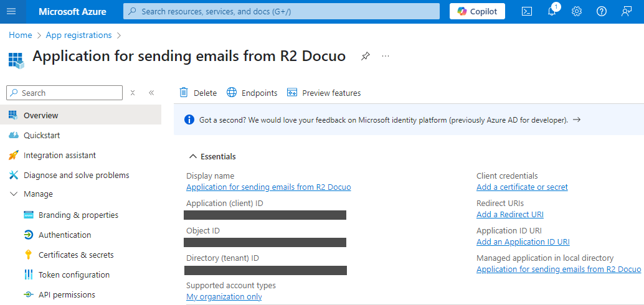644x305 pixels.
Task: Pin the application to dashboard
Action: click(x=365, y=56)
